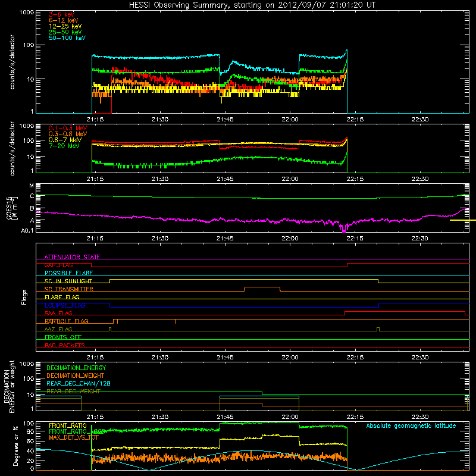Pick the cyan 50-100 keV legend label
This screenshot has height=476, width=476.
tap(67, 38)
